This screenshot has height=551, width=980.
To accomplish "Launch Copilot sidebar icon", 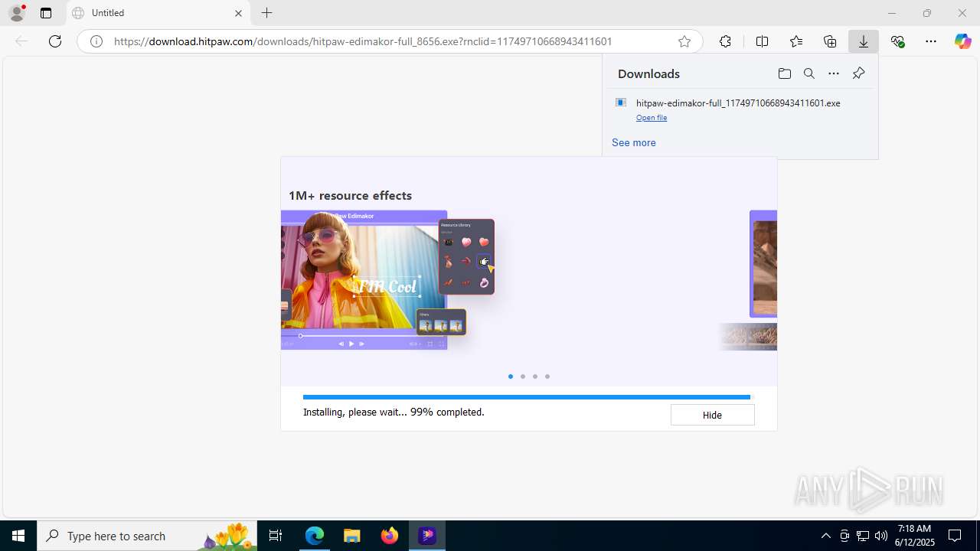I will point(962,41).
